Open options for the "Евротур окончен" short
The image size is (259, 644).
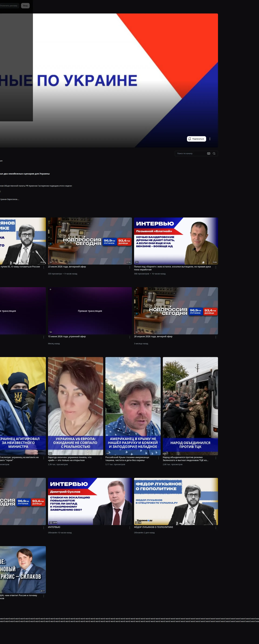pos(101,458)
